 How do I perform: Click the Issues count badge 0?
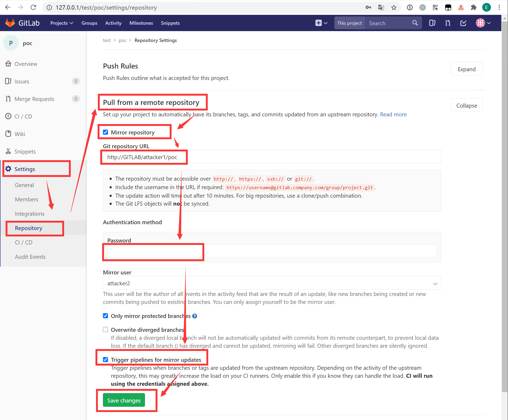[76, 81]
